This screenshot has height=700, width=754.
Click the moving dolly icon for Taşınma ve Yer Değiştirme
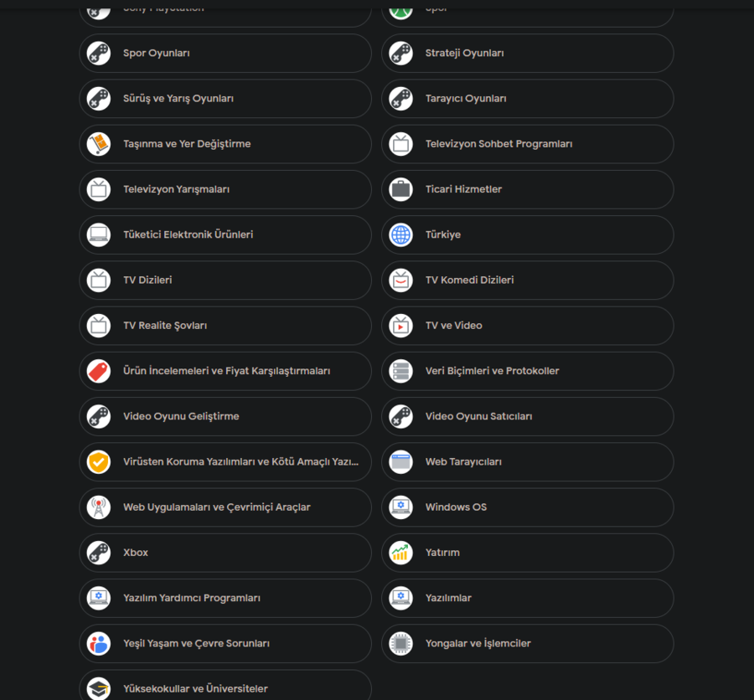(99, 144)
